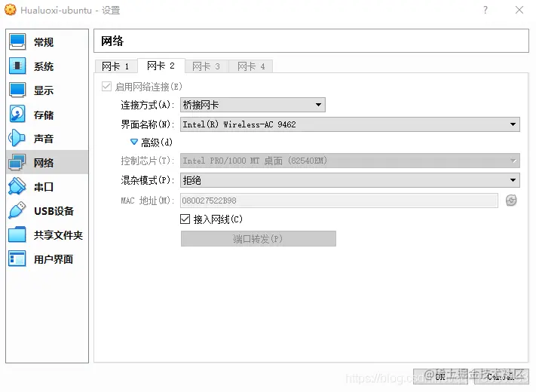
Task: Open the 用户界面 user interface icon
Action: (17, 259)
